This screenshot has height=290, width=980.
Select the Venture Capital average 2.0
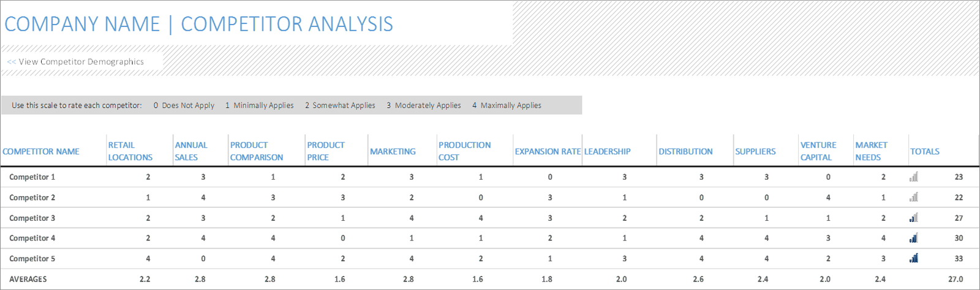coord(825,279)
